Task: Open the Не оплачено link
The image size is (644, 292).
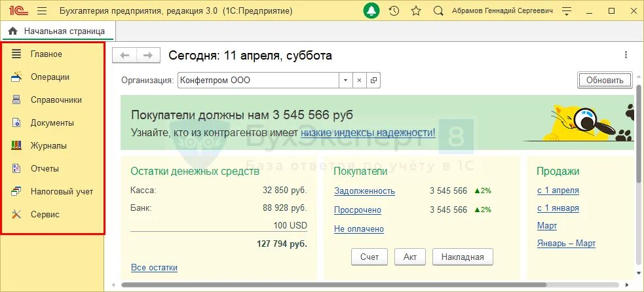Action: (x=359, y=229)
